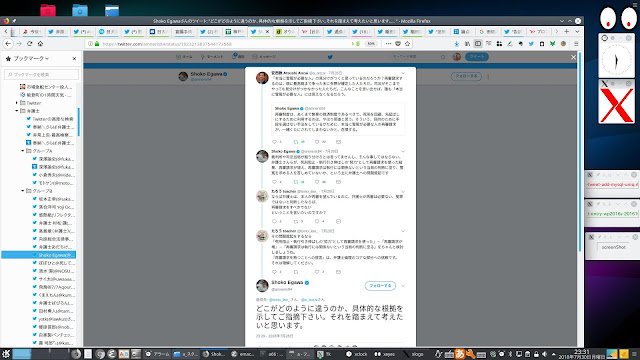Image resolution: width=640 pixels, height=360 pixels.
Task: Open the モーメント nav item
Action: click(x=212, y=57)
